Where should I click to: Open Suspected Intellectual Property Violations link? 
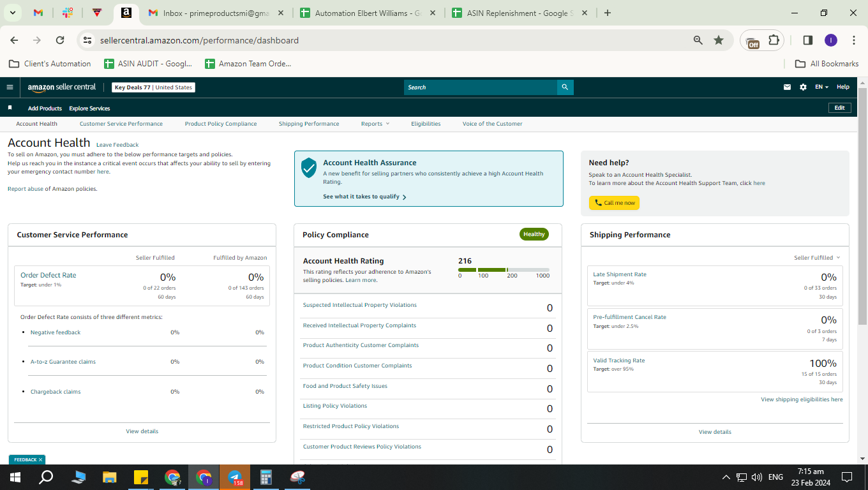pyautogui.click(x=359, y=305)
